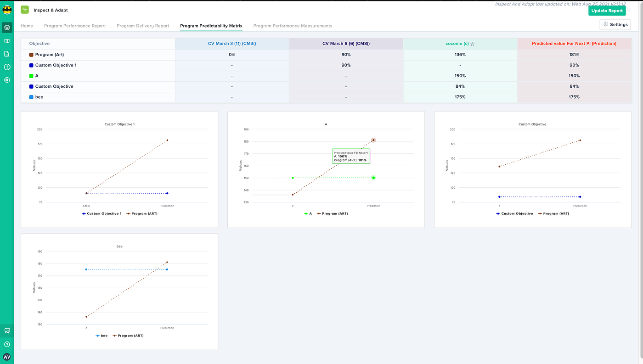The width and height of the screenshot is (643, 364).
Task: Open the sidebar settings gear icon
Action: coord(6,79)
